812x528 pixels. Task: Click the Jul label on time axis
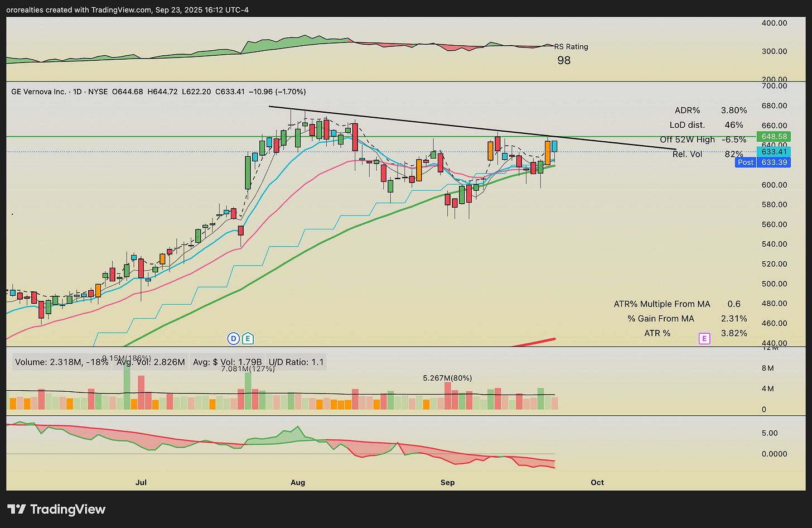141,482
